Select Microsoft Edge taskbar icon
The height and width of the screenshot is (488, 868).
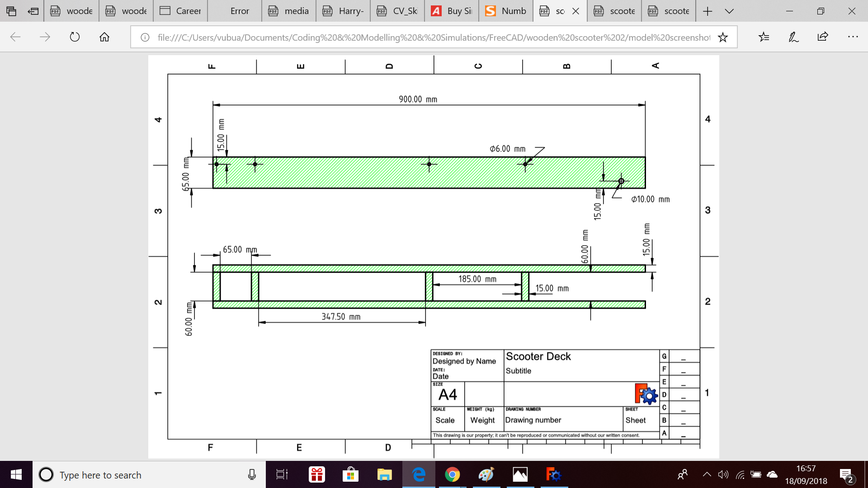[419, 474]
